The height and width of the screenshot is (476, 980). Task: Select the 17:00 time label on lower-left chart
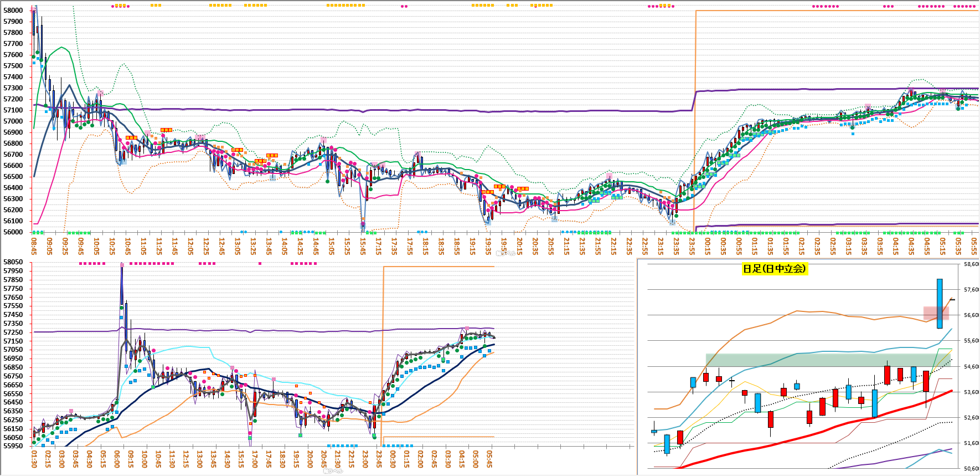255,459
